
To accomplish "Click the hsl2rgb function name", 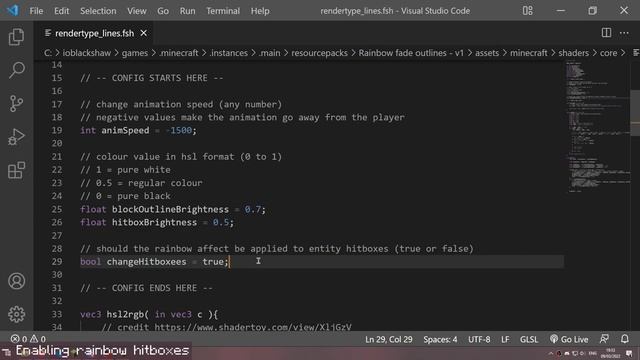I will [x=125, y=314].
